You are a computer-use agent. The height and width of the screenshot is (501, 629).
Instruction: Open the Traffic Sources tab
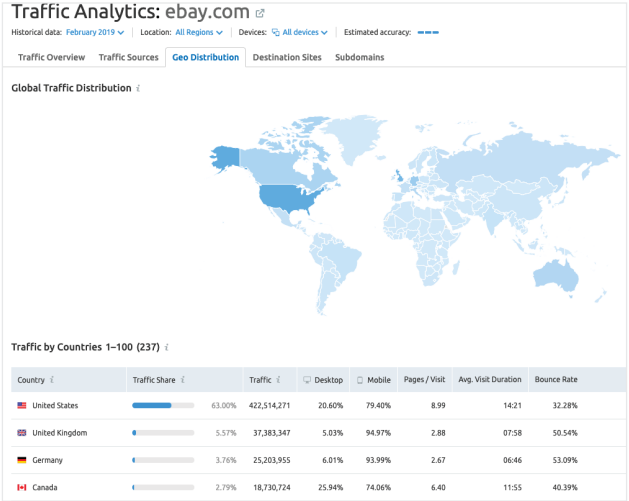click(x=128, y=58)
